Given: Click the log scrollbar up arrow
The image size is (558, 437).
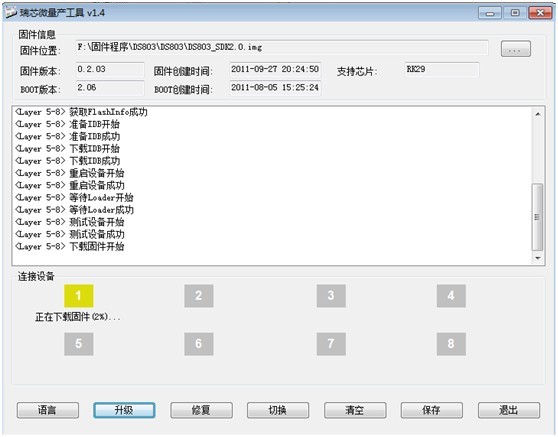Looking at the screenshot, I should [x=538, y=114].
